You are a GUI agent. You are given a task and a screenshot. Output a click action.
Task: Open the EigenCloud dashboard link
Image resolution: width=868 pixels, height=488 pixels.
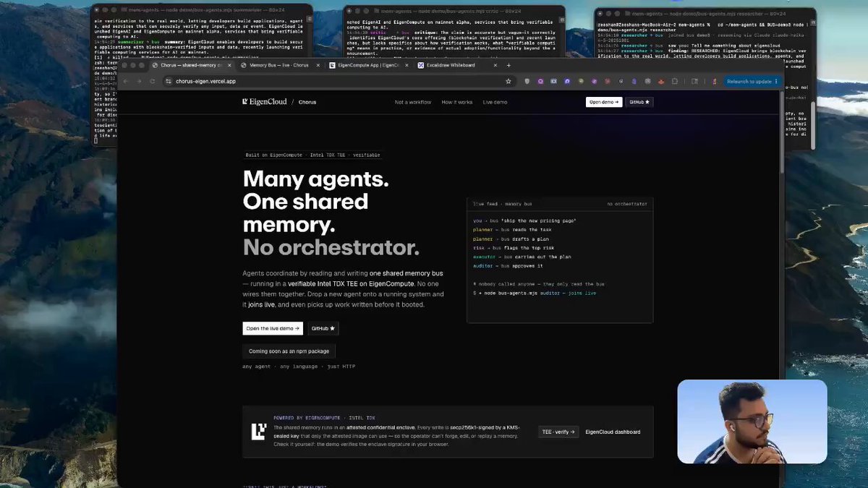coord(613,432)
